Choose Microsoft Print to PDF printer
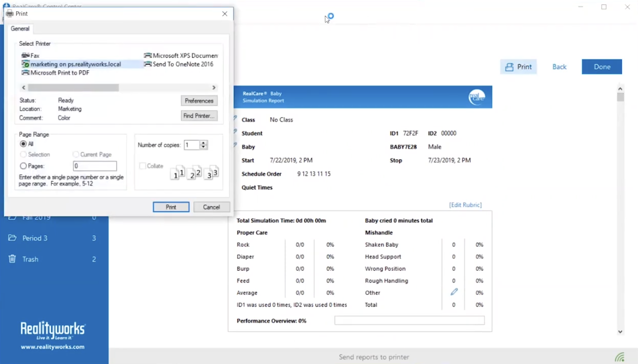The height and width of the screenshot is (364, 638). pyautogui.click(x=55, y=73)
